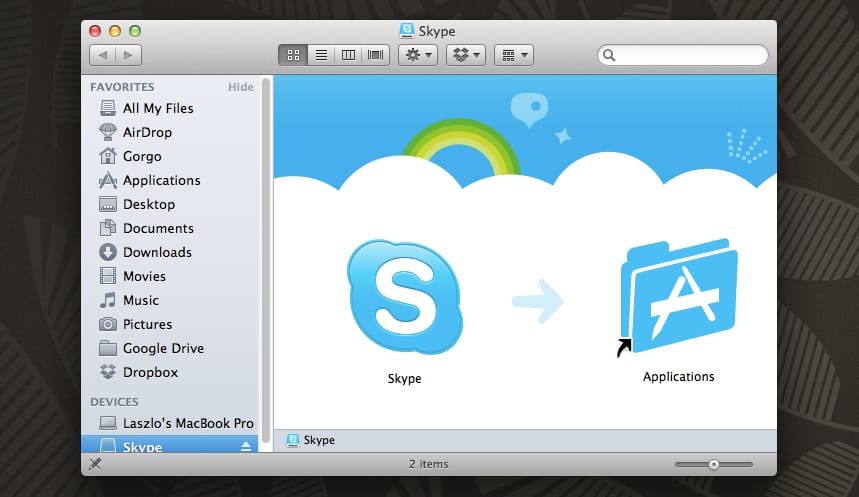Click the Dropbox box icon in sidebar
This screenshot has width=859, height=497.
(107, 372)
